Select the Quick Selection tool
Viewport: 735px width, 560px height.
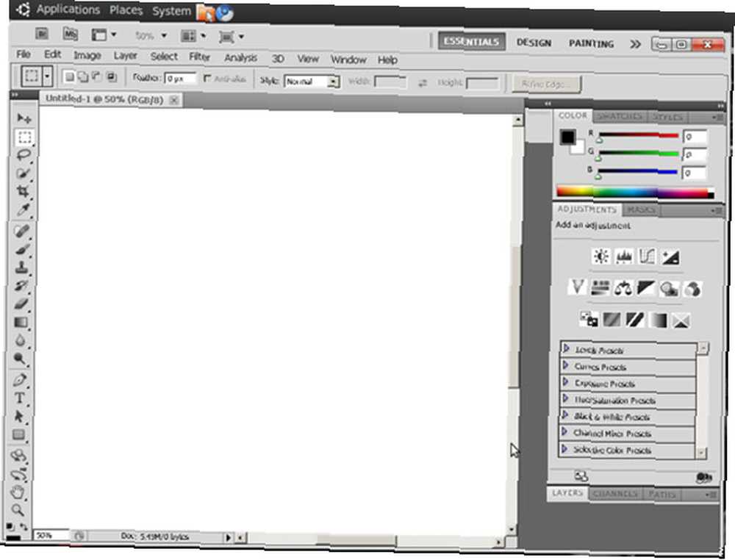[23, 173]
